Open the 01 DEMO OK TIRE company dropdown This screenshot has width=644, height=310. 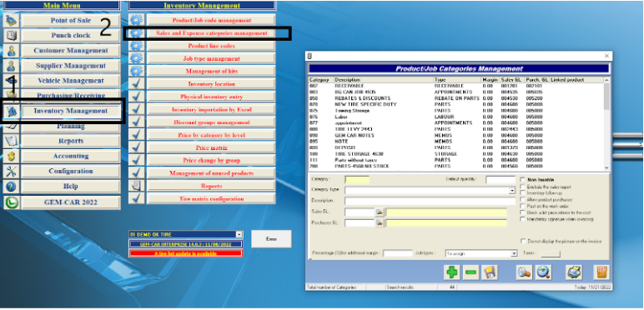click(x=239, y=234)
